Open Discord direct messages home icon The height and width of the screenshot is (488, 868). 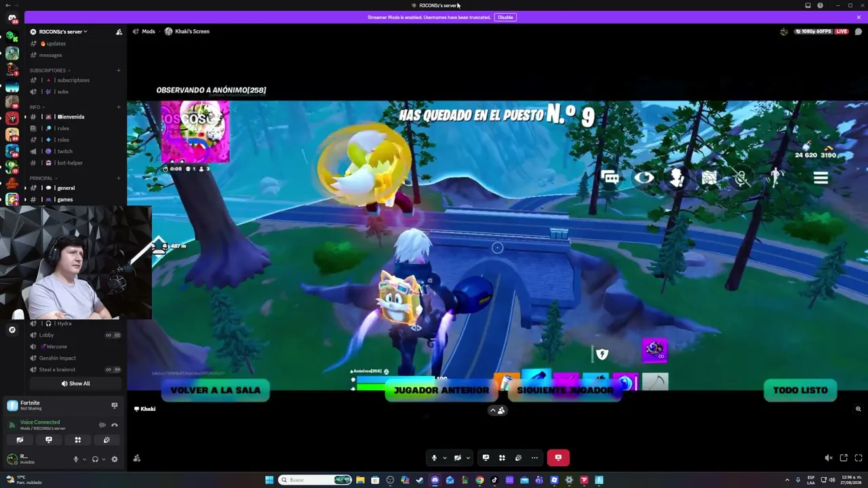(12, 18)
